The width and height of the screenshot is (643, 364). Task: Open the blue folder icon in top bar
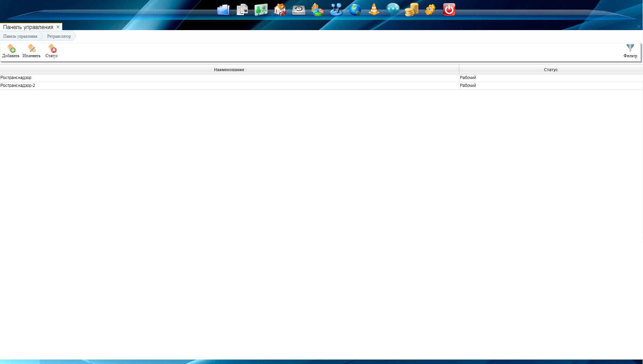(223, 10)
